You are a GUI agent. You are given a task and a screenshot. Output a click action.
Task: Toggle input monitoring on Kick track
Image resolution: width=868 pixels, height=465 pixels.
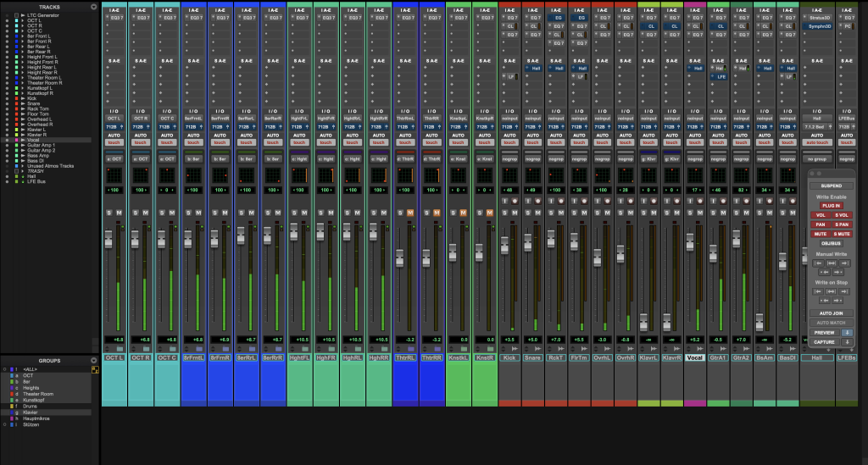pos(504,201)
